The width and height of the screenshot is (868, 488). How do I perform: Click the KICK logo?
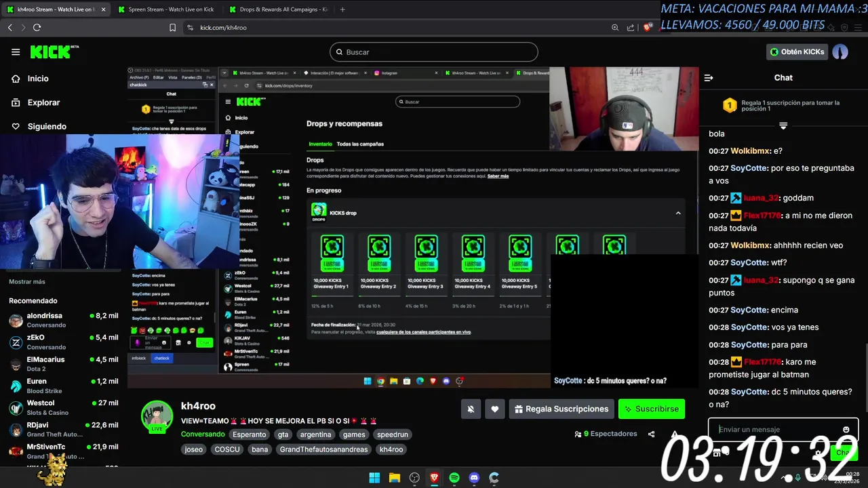[x=54, y=52]
